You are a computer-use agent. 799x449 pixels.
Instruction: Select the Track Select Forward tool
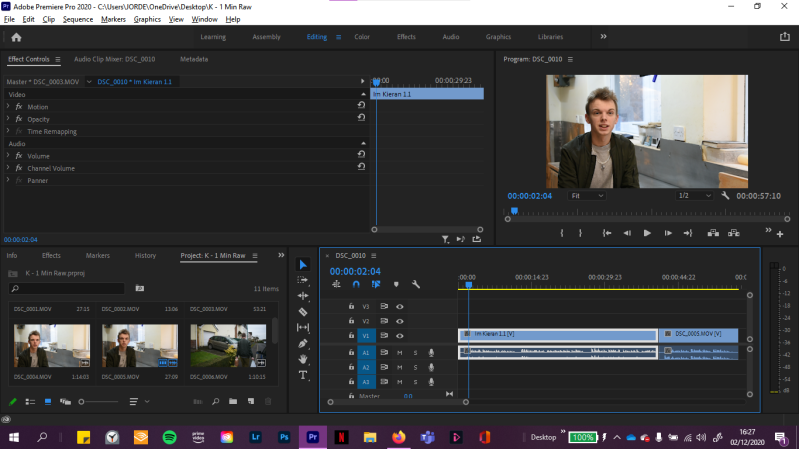[x=304, y=280]
